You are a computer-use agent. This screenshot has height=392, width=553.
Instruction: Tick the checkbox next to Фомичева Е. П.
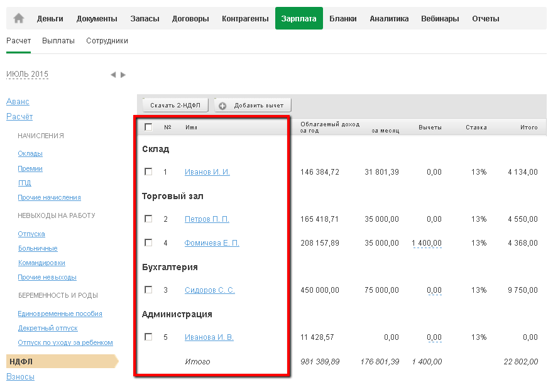click(148, 242)
